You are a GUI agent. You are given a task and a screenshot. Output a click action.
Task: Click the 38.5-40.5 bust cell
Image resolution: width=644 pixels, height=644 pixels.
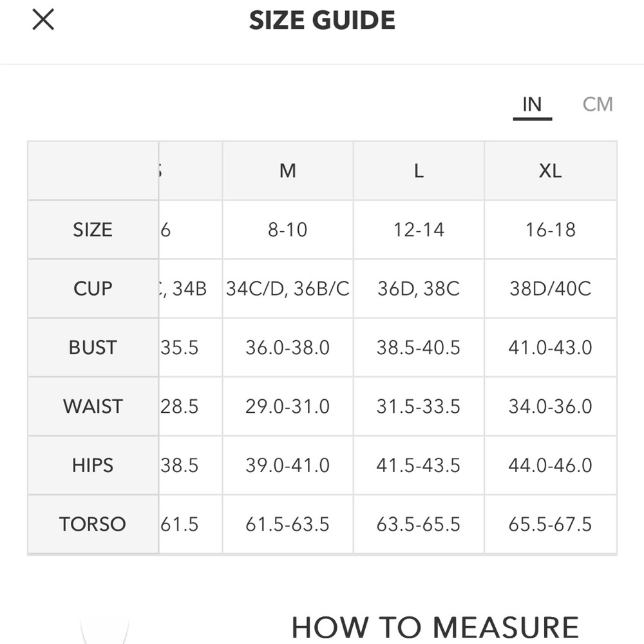point(419,348)
